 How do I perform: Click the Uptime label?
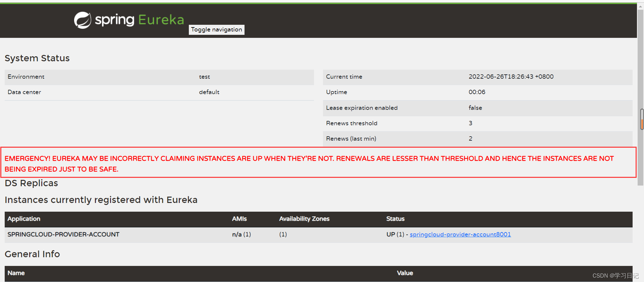tap(336, 92)
